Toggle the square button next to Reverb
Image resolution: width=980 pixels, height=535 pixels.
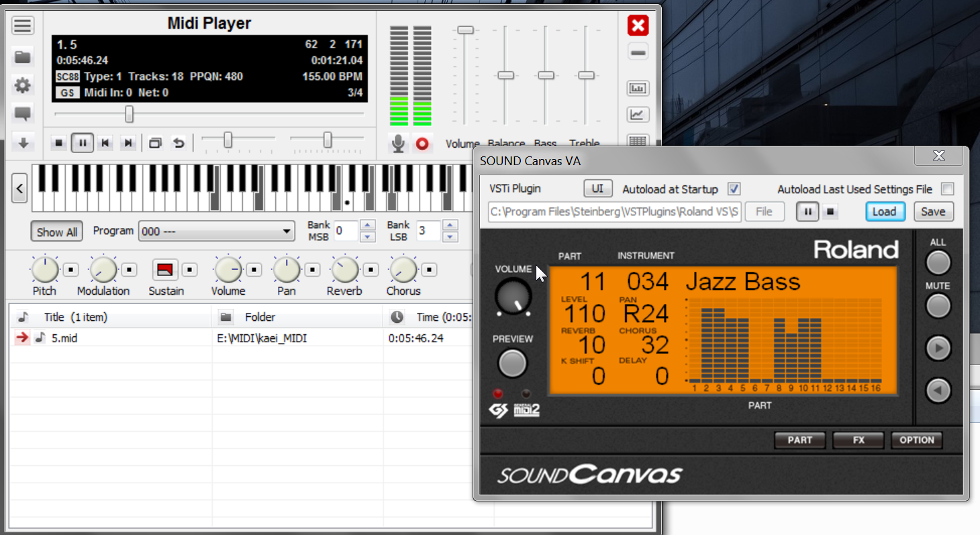pos(371,270)
